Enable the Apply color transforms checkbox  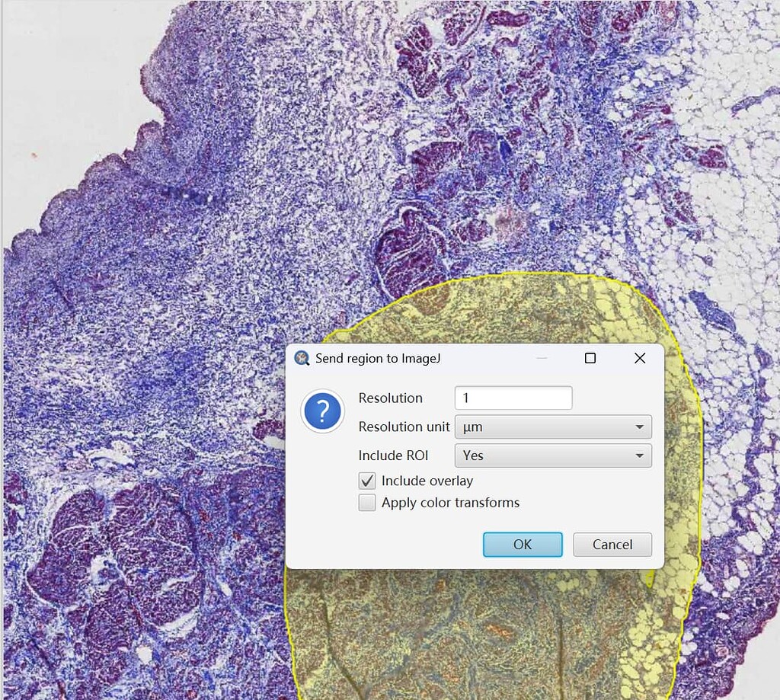(367, 502)
